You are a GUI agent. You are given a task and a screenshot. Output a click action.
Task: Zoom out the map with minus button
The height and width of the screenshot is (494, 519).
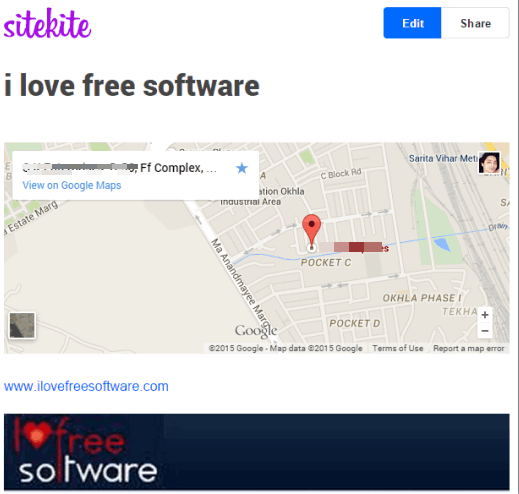click(x=485, y=331)
